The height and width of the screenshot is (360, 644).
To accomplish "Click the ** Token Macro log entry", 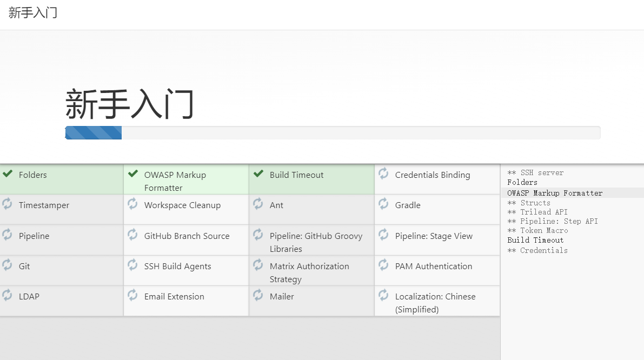I will click(537, 230).
